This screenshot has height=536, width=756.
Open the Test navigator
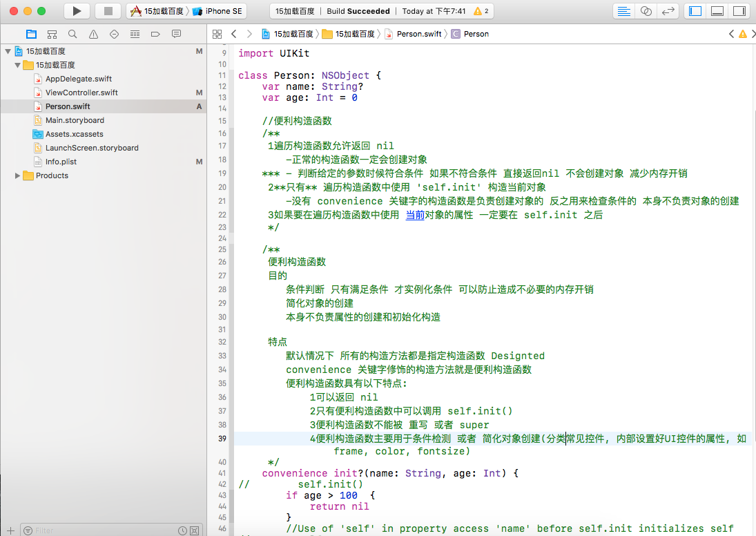(x=115, y=34)
